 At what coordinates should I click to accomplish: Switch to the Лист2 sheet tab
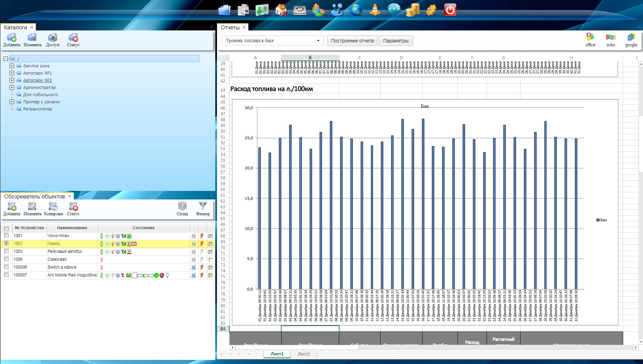[x=304, y=354]
